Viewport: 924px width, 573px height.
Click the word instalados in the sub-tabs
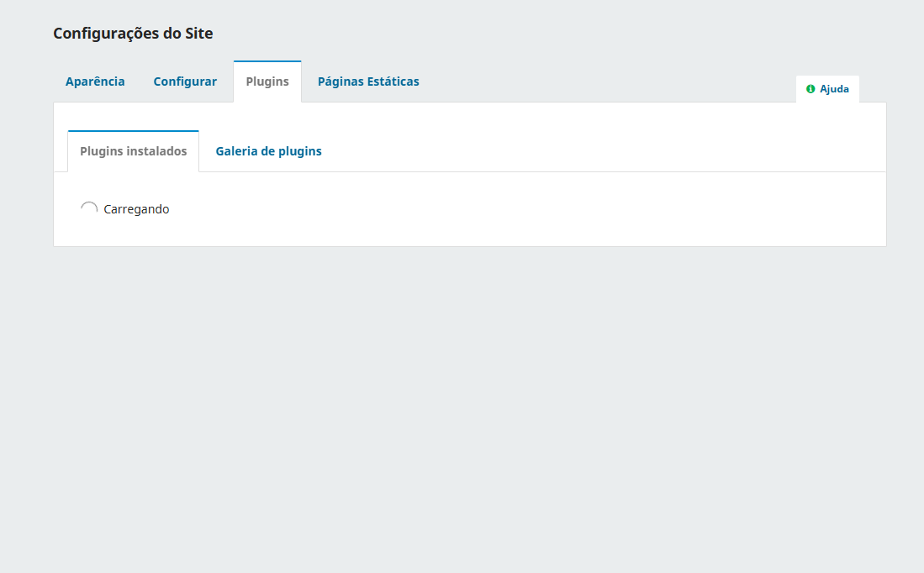(159, 151)
